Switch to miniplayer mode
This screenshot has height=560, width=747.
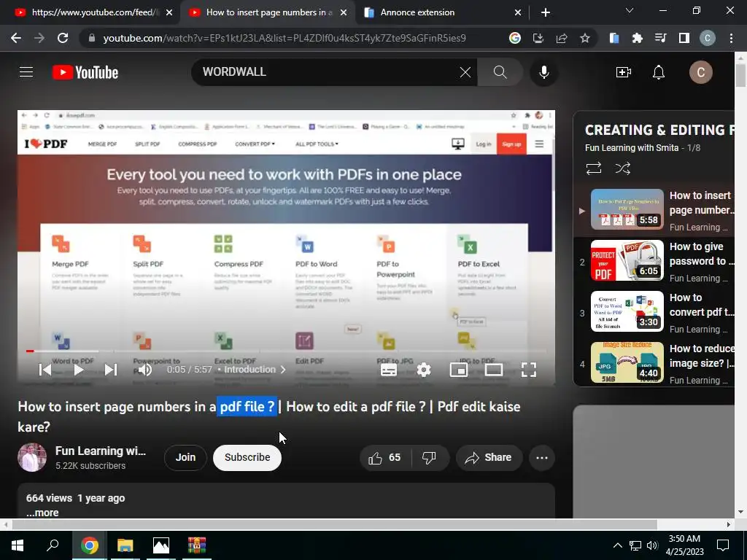pos(458,370)
